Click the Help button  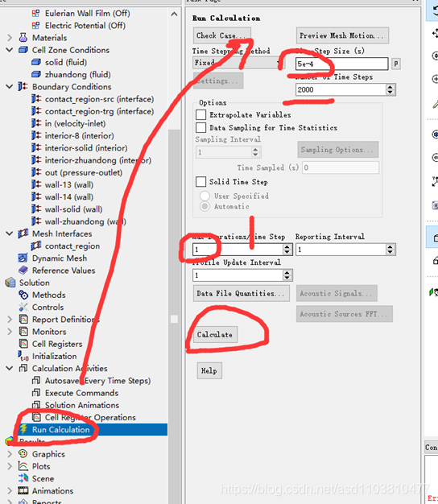pyautogui.click(x=209, y=370)
